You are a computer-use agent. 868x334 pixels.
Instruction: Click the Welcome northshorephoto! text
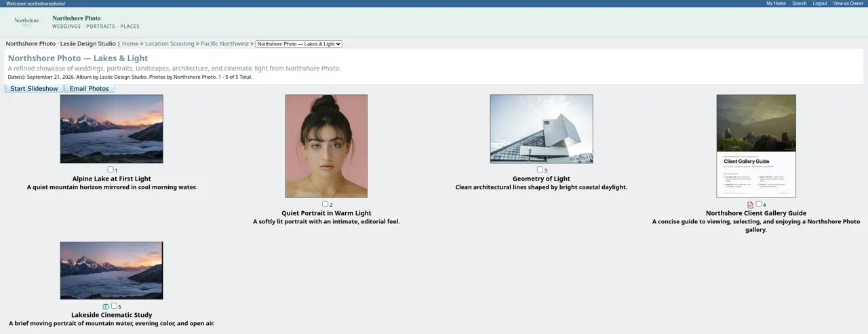pos(36,3)
